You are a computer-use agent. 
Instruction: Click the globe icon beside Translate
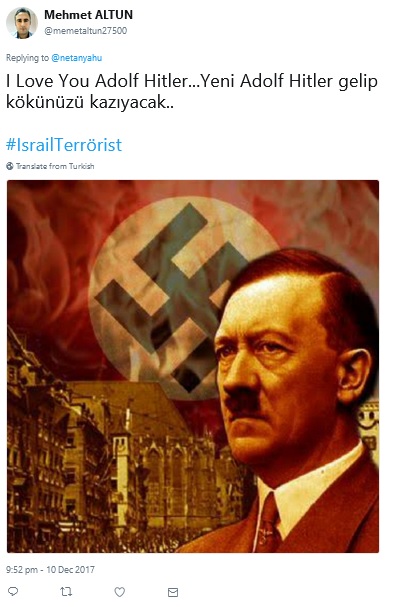tap(10, 166)
